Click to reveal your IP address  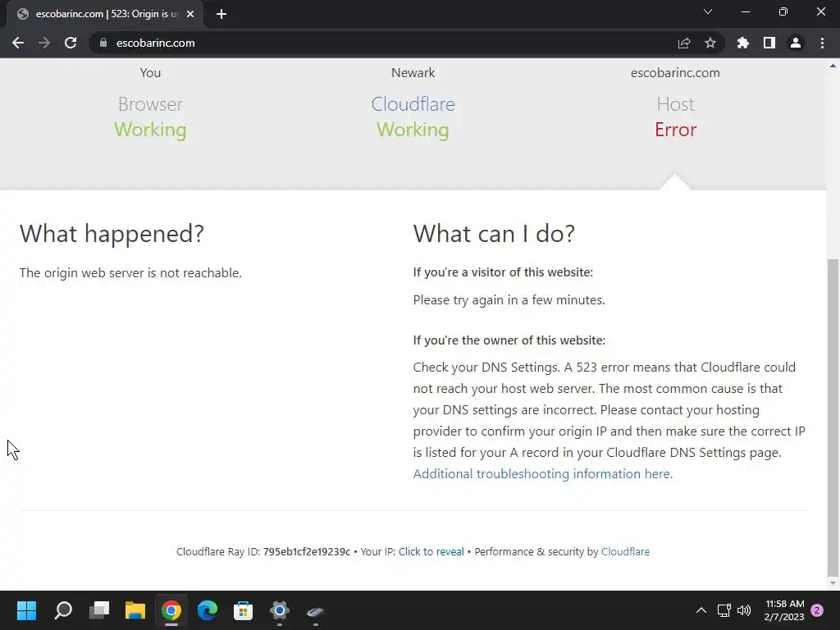(x=431, y=551)
